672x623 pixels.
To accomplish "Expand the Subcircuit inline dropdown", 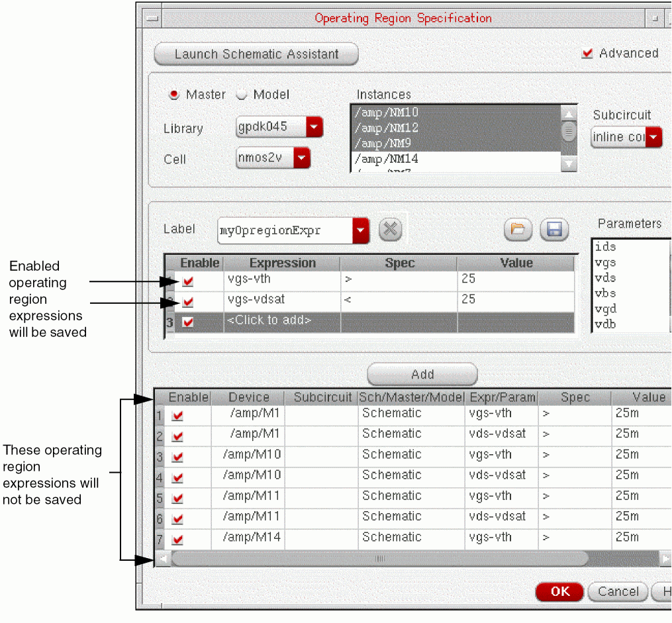I will pos(653,137).
